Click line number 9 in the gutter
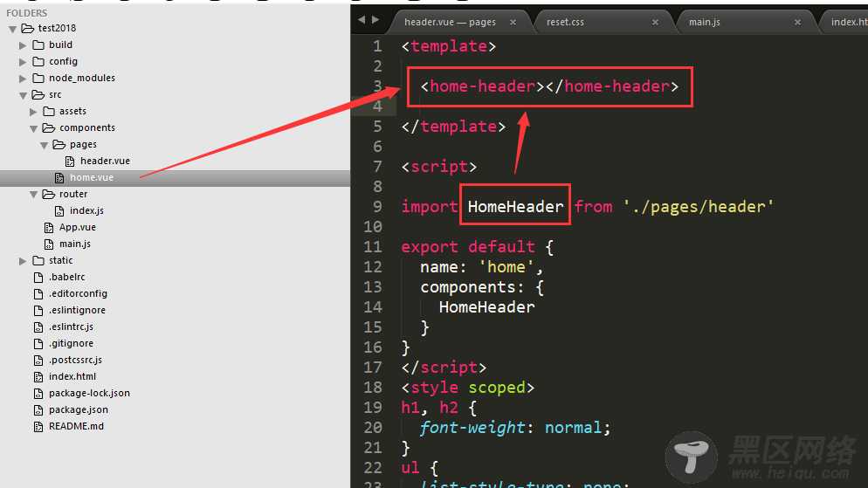Viewport: 868px width, 488px height. click(x=377, y=207)
